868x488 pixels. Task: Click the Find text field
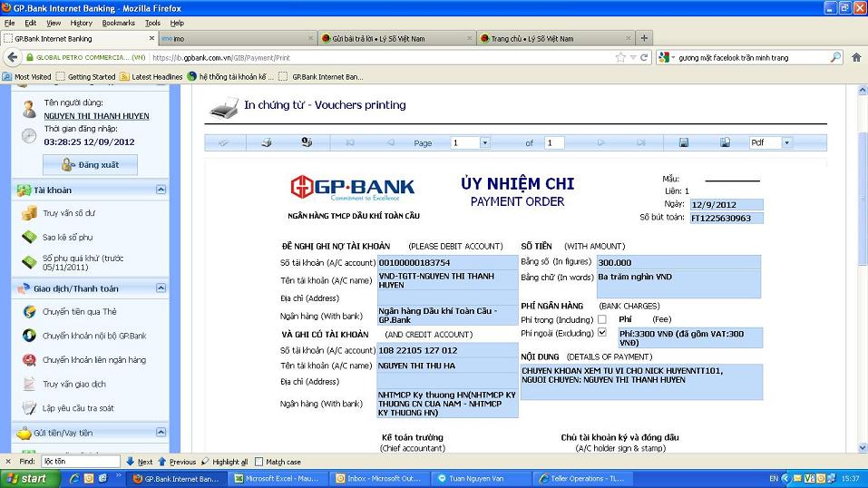(x=81, y=462)
